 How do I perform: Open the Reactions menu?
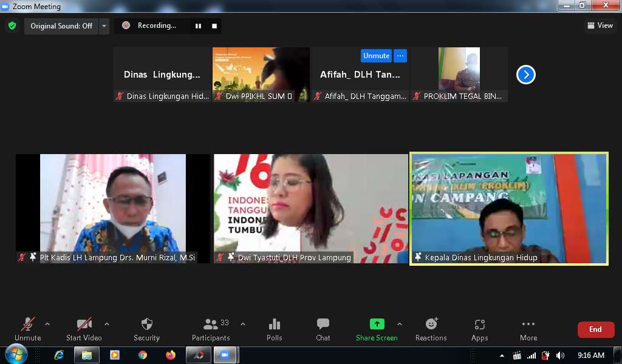pos(431,329)
